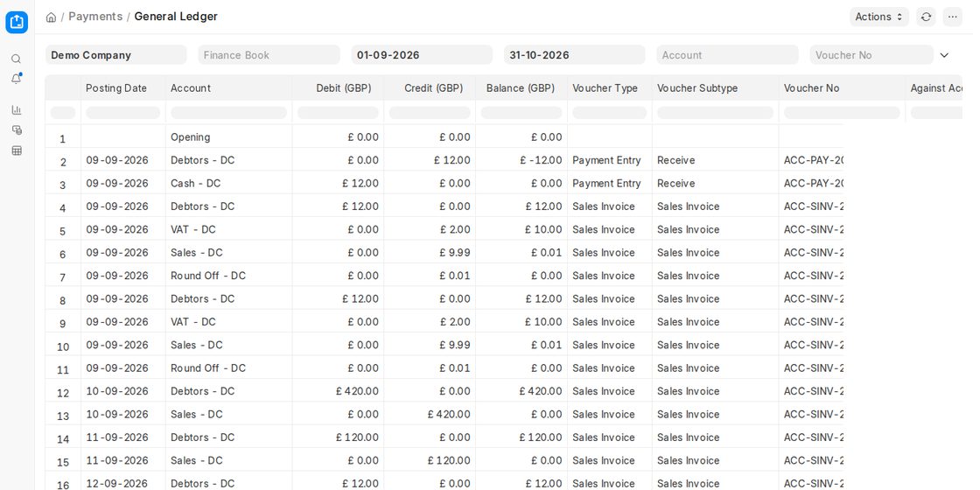
Task: Click the blue app logo icon
Action: pyautogui.click(x=17, y=22)
